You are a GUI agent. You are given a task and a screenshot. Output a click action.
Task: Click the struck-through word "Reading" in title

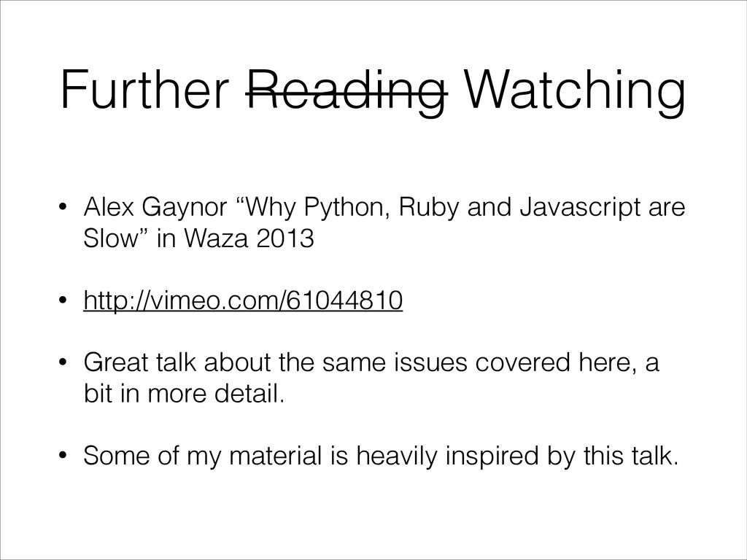pyautogui.click(x=347, y=90)
